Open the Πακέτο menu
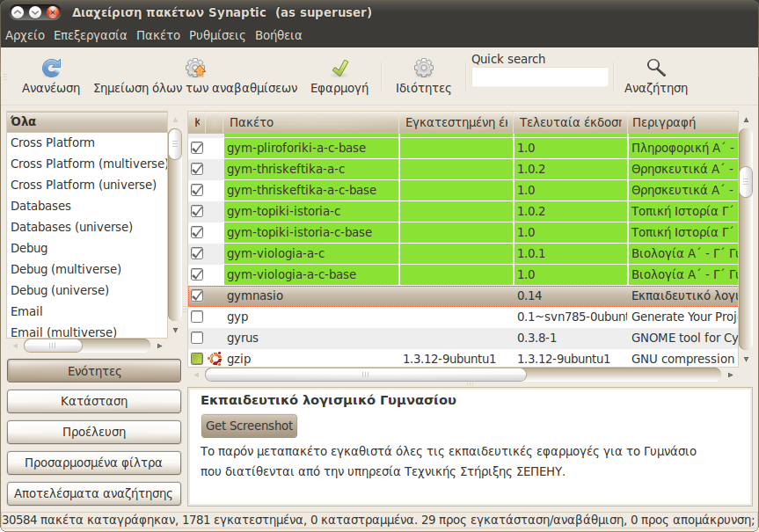This screenshot has width=759, height=532. point(158,35)
